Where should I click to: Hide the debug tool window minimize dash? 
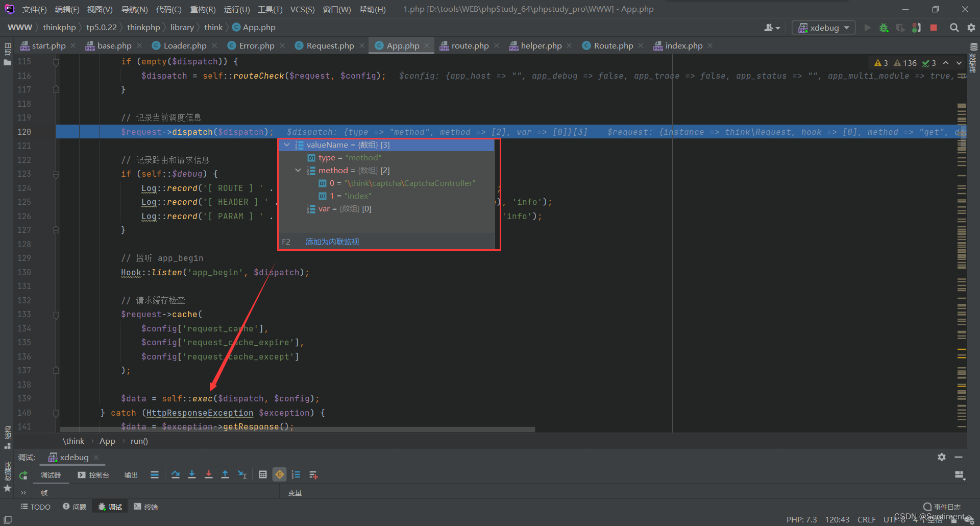pyautogui.click(x=959, y=457)
